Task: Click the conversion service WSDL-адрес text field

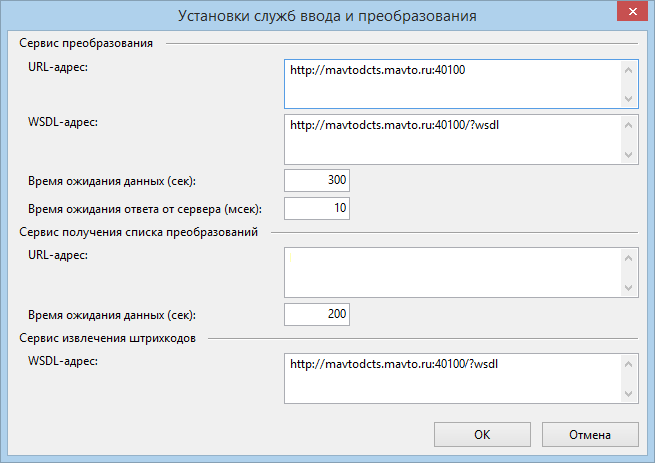Action: pos(452,138)
